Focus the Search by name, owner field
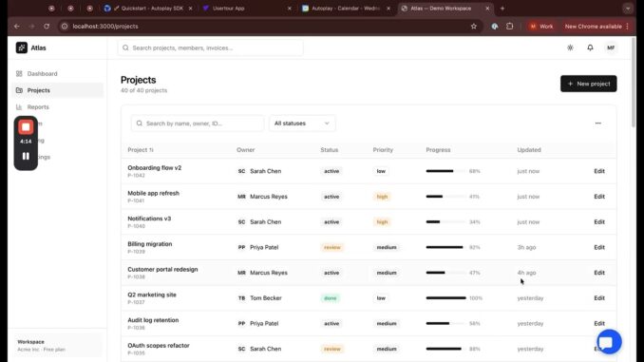The height and width of the screenshot is (362, 644). [x=198, y=124]
